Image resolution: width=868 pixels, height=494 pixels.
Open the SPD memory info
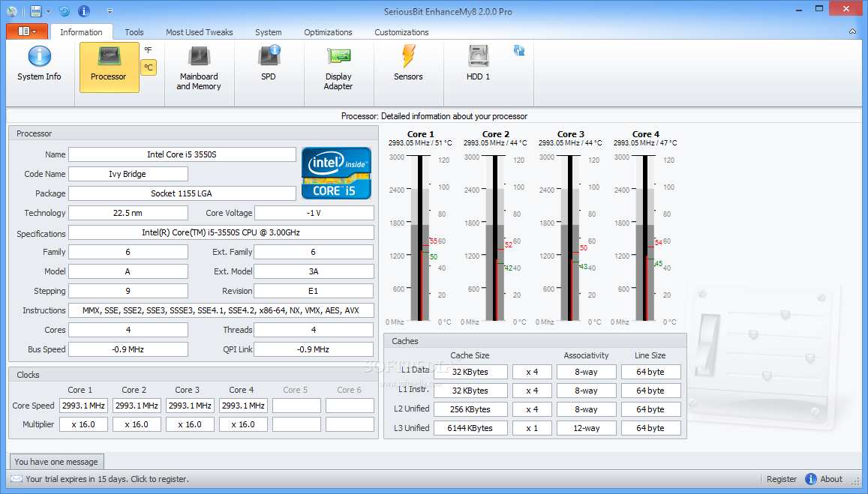269,64
